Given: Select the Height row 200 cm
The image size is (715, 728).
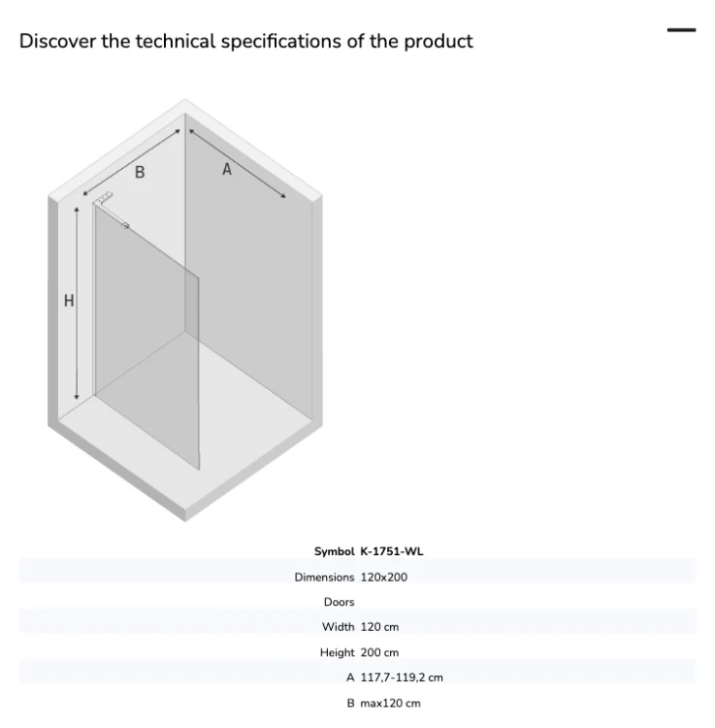Looking at the screenshot, I should click(x=357, y=652).
